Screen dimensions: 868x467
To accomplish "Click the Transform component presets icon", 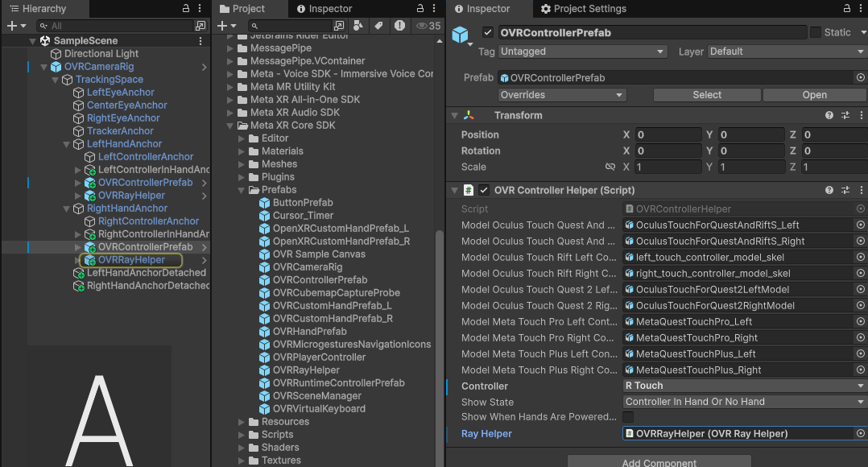I will (x=845, y=115).
